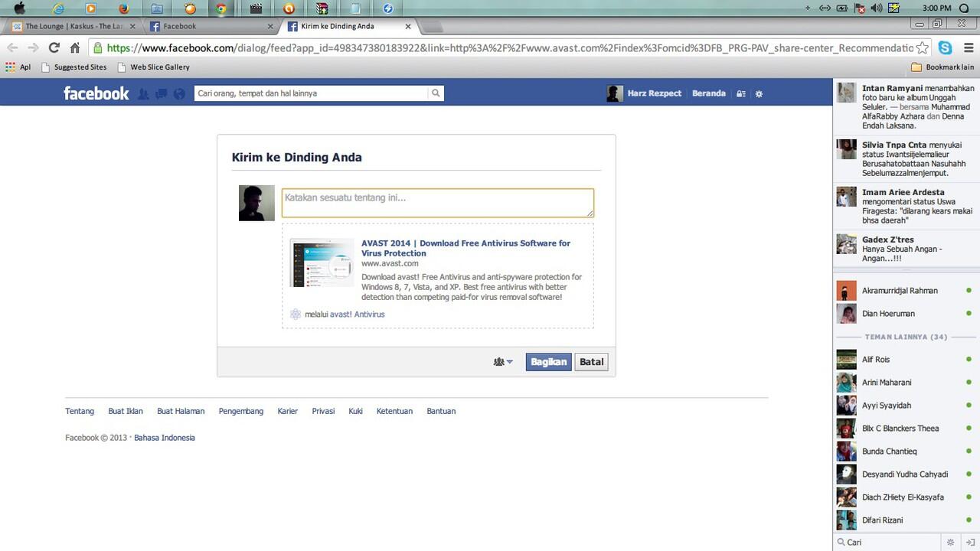Close the Facebook tab

269,26
